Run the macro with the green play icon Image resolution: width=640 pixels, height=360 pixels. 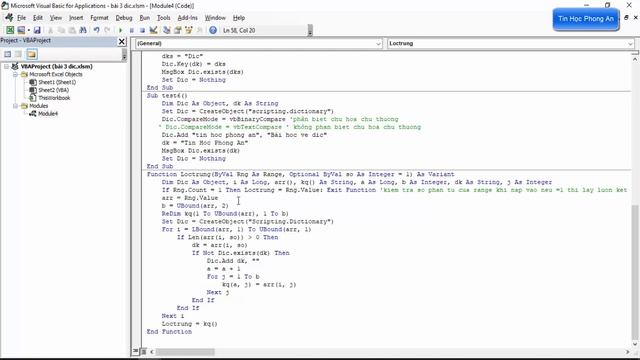pyautogui.click(x=120, y=30)
